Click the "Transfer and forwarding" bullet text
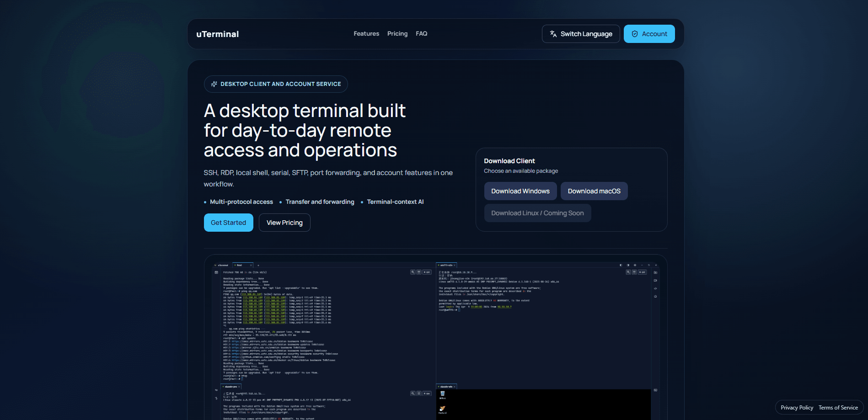The height and width of the screenshot is (420, 868). 320,202
